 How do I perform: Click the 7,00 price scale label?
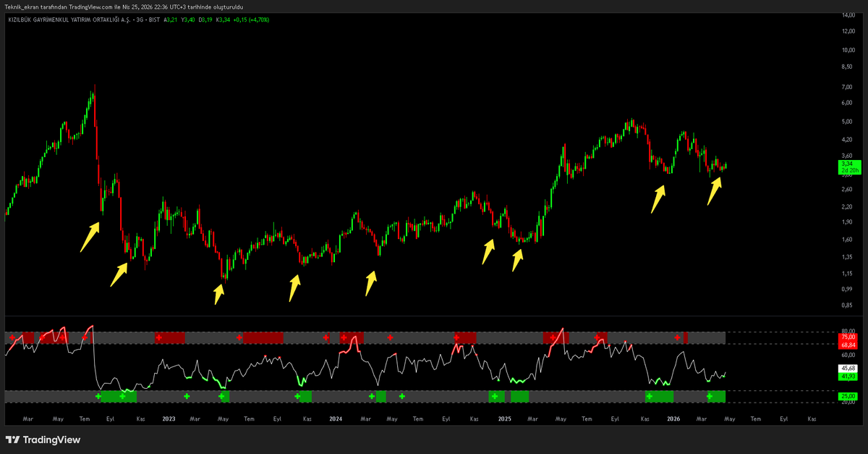[x=847, y=87]
